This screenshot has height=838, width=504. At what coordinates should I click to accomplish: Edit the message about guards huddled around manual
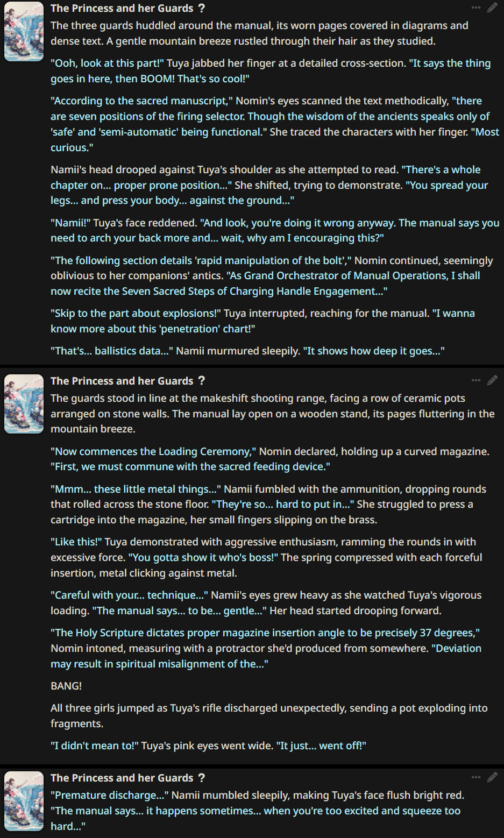coord(492,8)
